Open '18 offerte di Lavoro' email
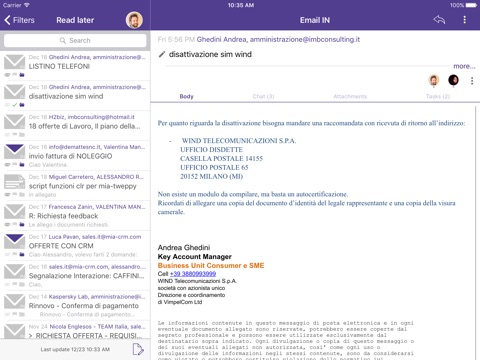480x360 pixels. point(75,125)
